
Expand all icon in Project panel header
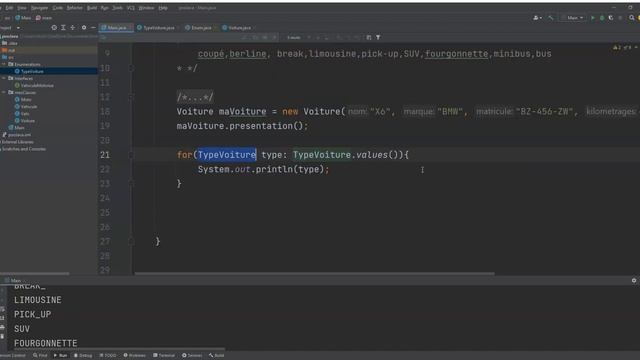click(63, 28)
